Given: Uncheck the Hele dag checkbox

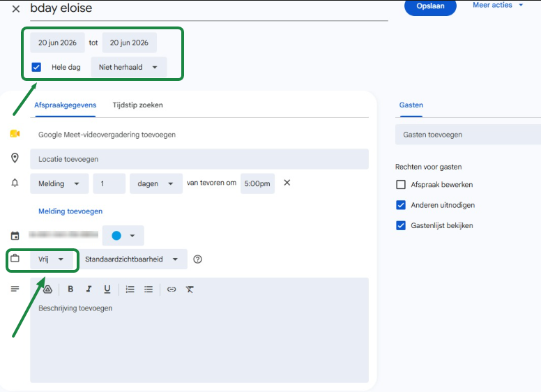Looking at the screenshot, I should click(36, 67).
